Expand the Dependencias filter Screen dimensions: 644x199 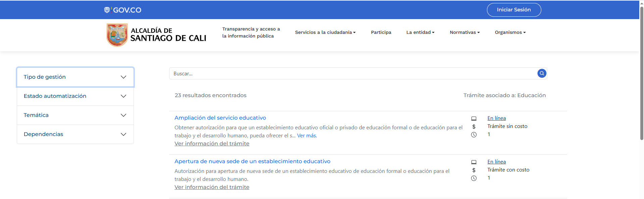(75, 134)
